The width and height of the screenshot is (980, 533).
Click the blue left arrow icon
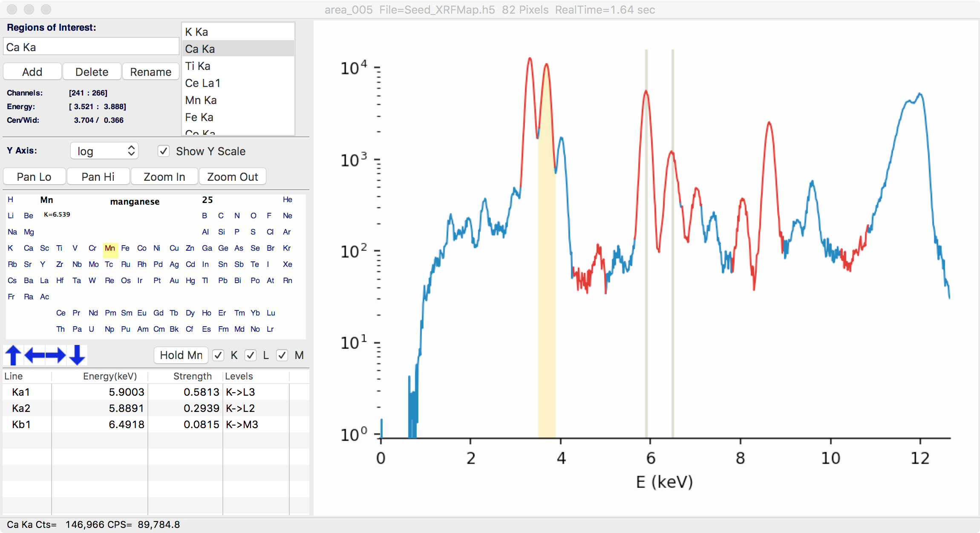(x=35, y=355)
